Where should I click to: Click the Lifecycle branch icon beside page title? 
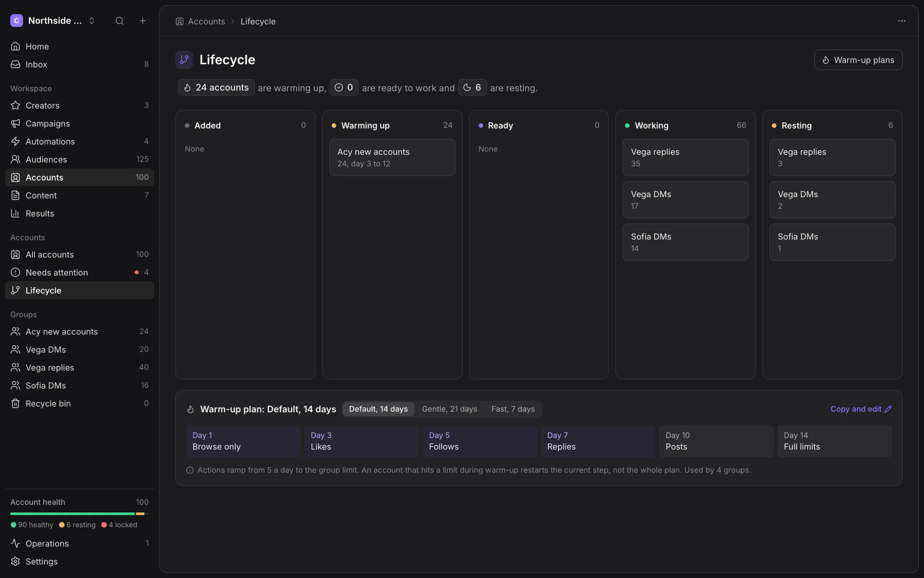[x=184, y=60]
